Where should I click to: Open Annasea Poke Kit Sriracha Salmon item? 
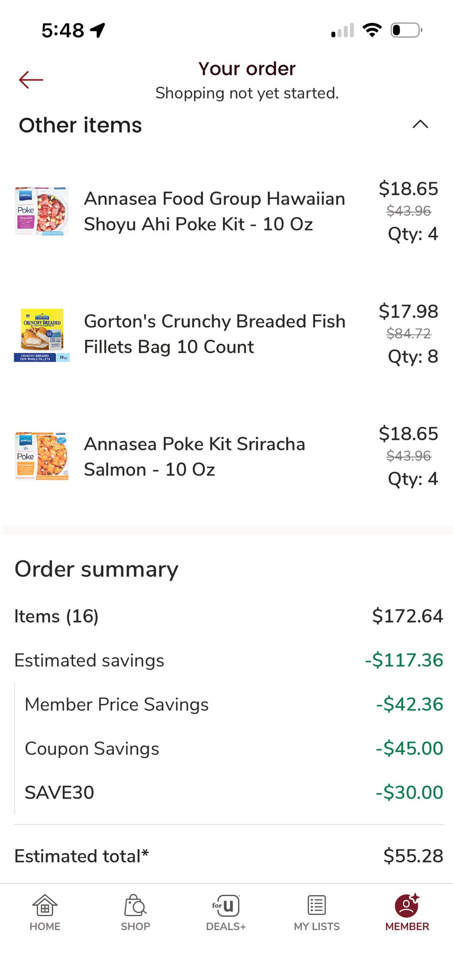(194, 457)
